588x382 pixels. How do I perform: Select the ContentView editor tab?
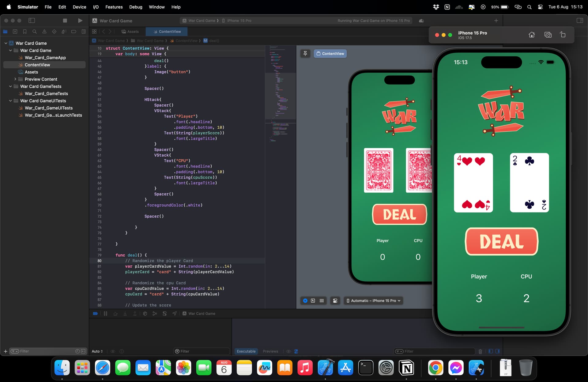point(167,32)
